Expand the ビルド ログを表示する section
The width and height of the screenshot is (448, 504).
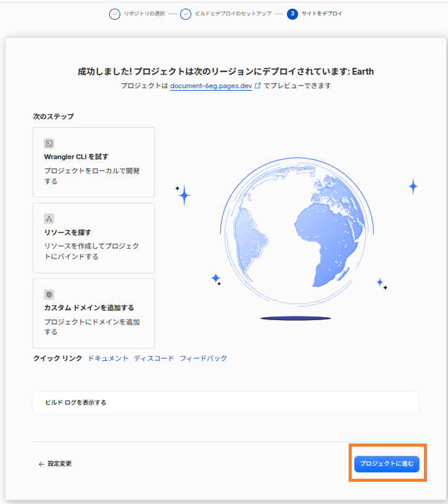226,402
